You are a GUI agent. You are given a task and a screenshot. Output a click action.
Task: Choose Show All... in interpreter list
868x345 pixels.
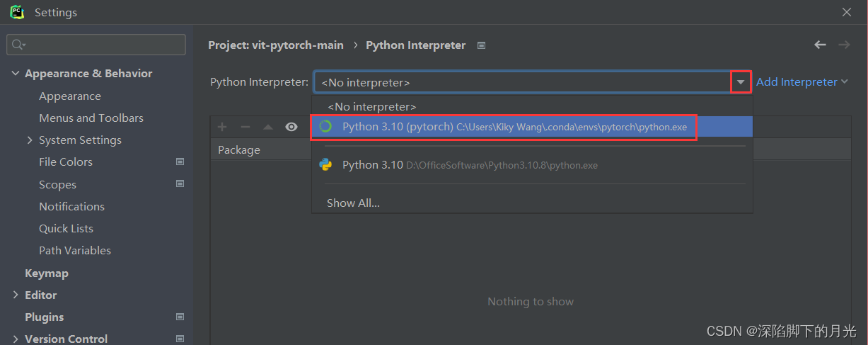[x=353, y=203]
